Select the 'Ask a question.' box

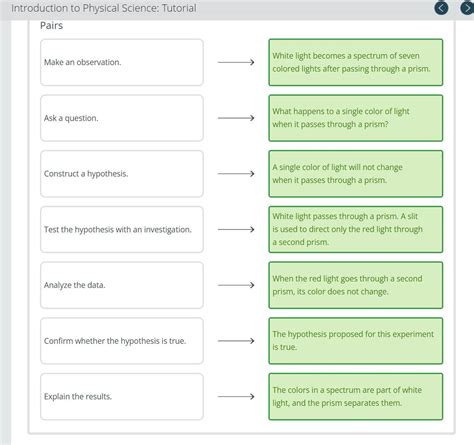tap(122, 118)
